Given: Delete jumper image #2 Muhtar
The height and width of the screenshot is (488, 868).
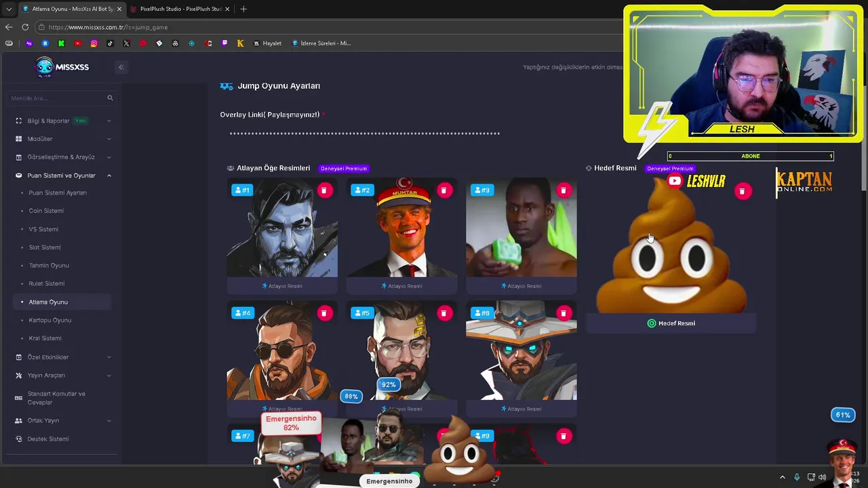Looking at the screenshot, I should pos(443,190).
